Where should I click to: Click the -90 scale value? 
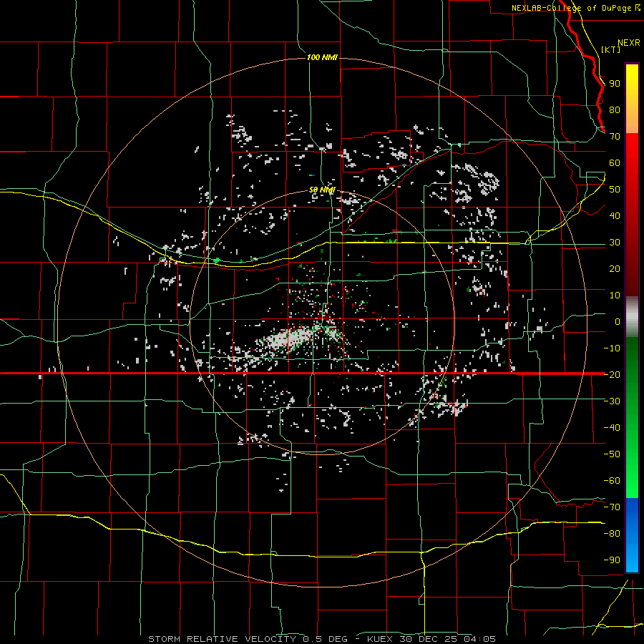[612, 560]
